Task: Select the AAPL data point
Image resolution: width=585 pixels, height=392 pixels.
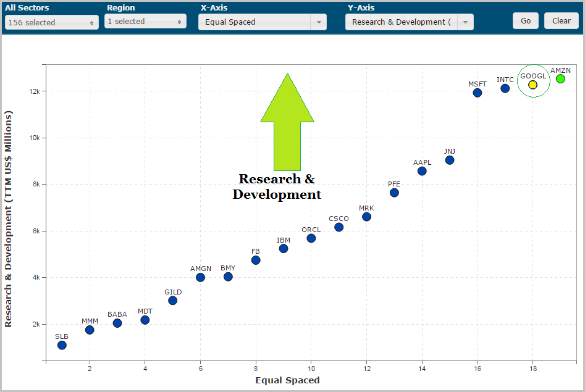Action: point(422,171)
